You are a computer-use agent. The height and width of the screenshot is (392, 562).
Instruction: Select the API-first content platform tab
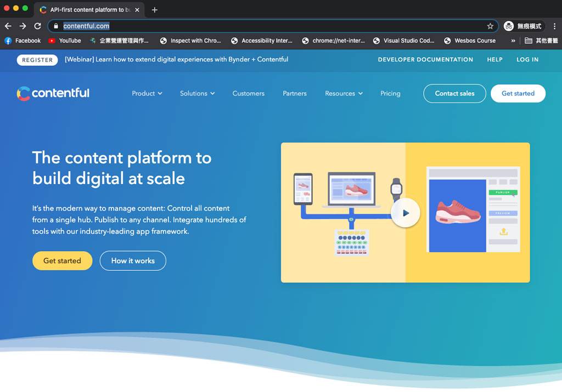89,10
